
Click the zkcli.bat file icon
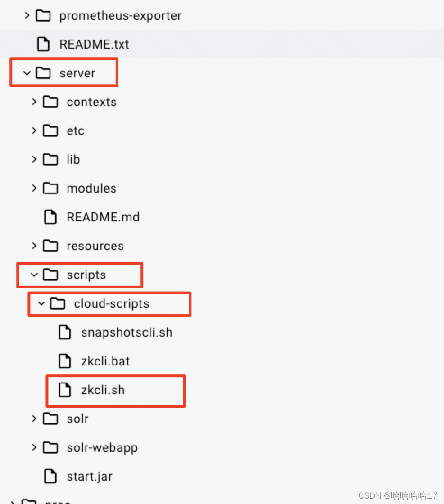pyautogui.click(x=65, y=361)
